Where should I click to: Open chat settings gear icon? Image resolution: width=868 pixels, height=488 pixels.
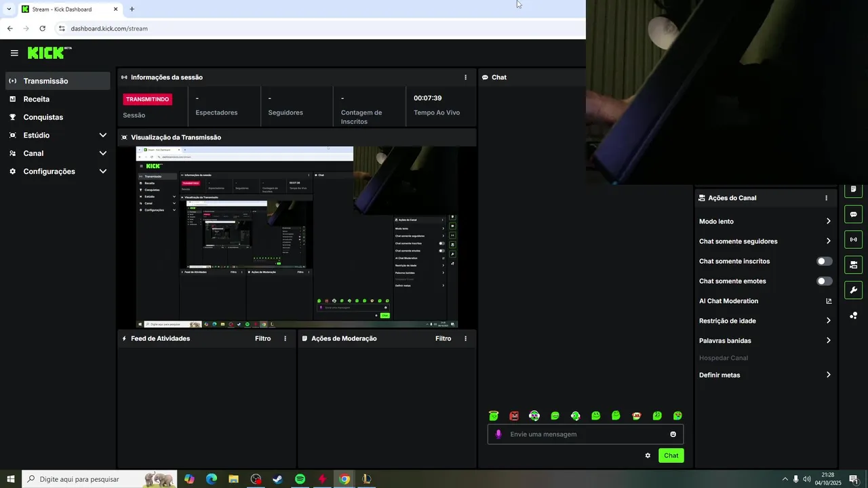[648, 455]
